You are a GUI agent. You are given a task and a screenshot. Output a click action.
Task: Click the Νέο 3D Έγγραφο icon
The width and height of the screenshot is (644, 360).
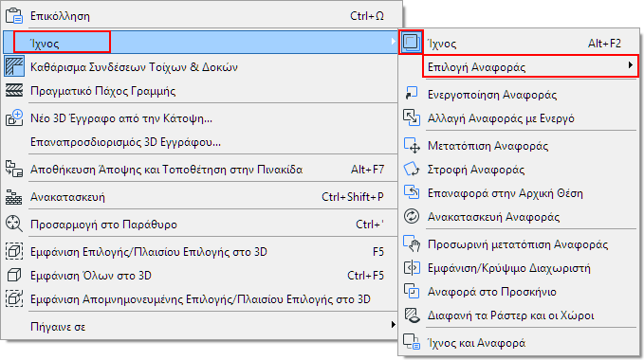coord(14,118)
